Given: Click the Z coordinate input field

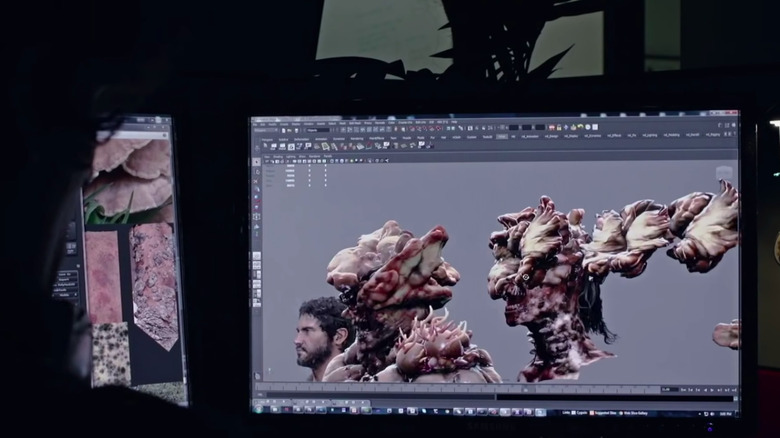Looking at the screenshot, I should [539, 127].
